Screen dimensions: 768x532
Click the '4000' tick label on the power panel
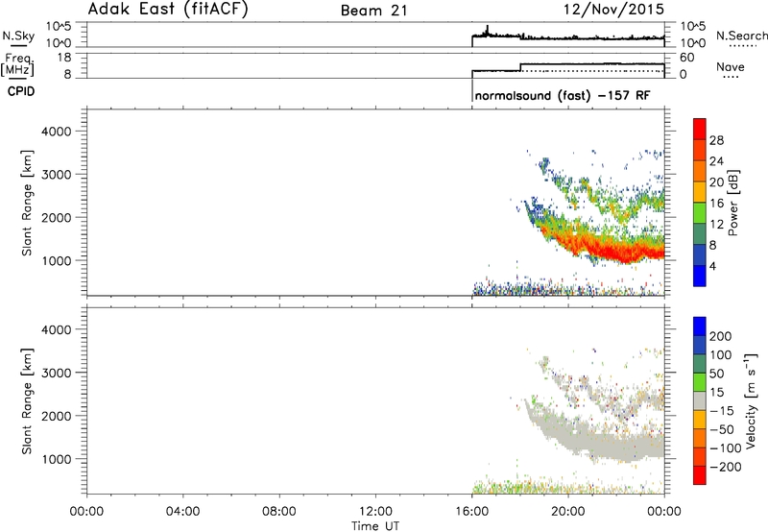click(x=56, y=132)
